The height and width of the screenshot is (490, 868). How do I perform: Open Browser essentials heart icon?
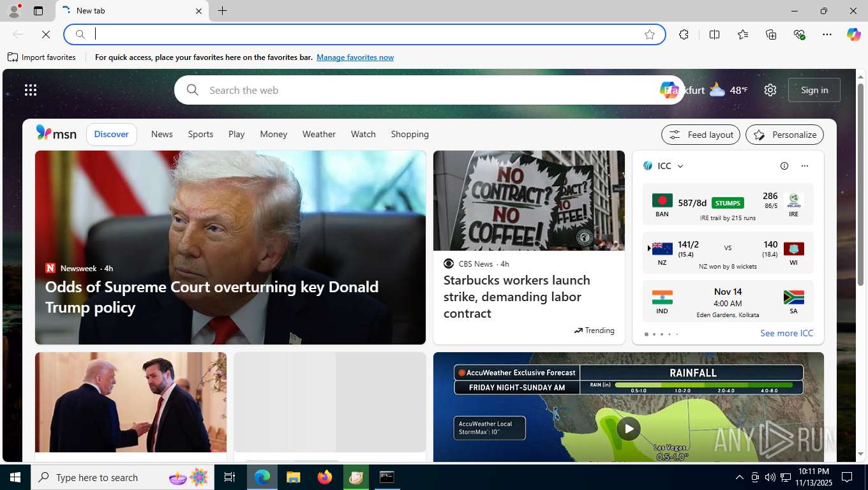click(799, 34)
